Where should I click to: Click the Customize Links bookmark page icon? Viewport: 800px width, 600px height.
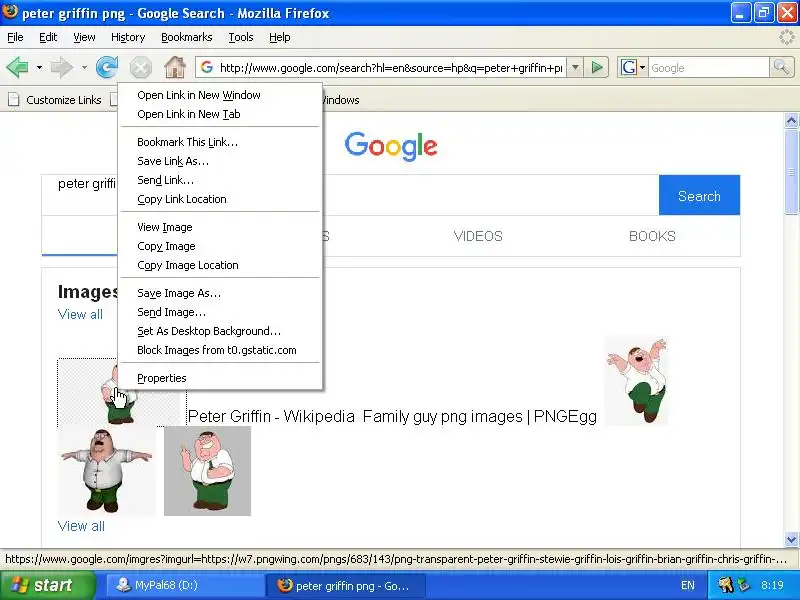(x=14, y=100)
